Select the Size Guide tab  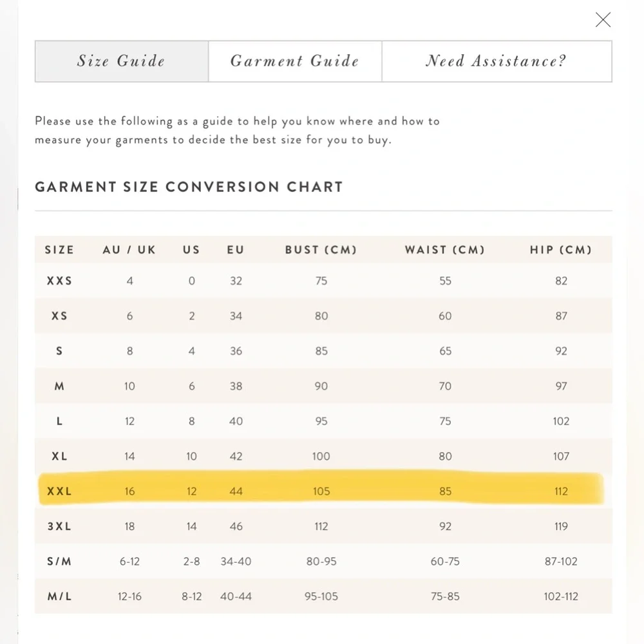coord(122,61)
